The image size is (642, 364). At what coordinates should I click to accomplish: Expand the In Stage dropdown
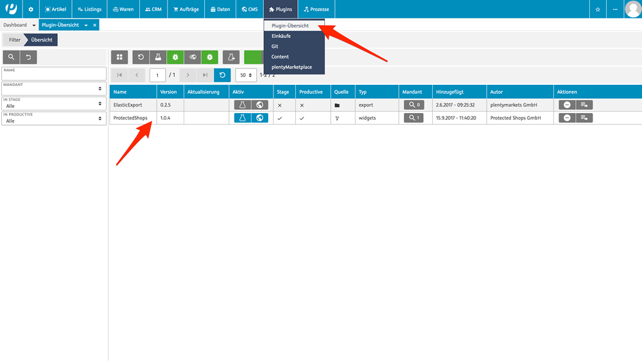pos(54,103)
